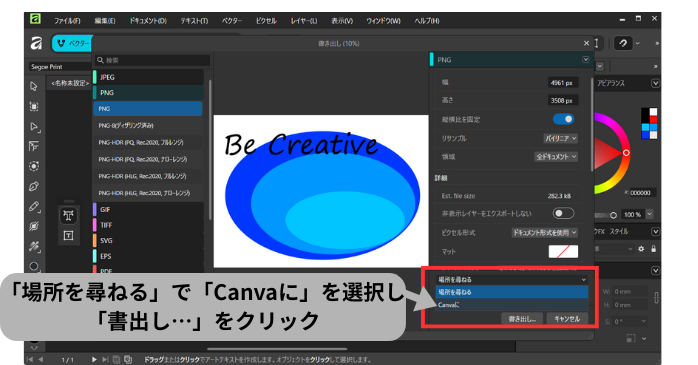
Task: Go to the next page arrow in status bar
Action: 94,359
